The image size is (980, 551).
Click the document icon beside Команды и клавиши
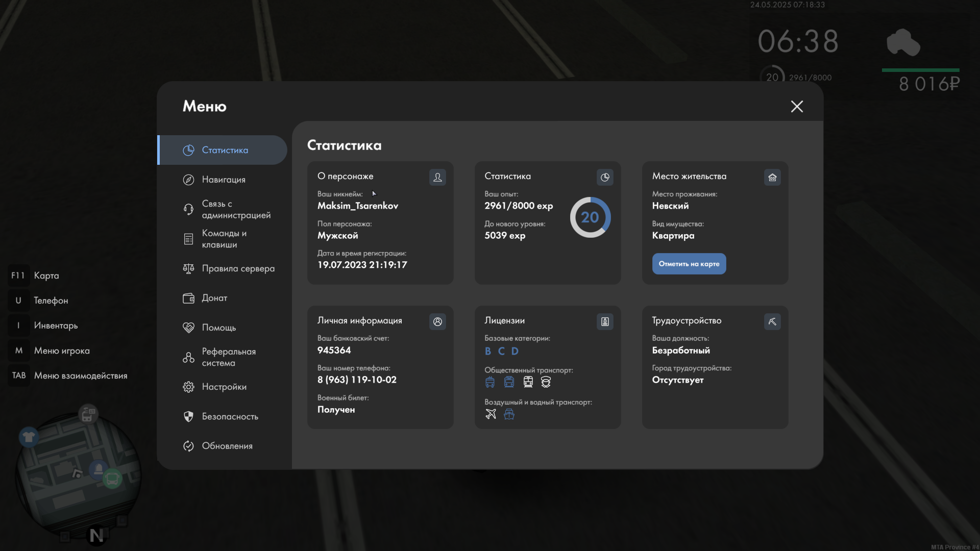pos(188,239)
